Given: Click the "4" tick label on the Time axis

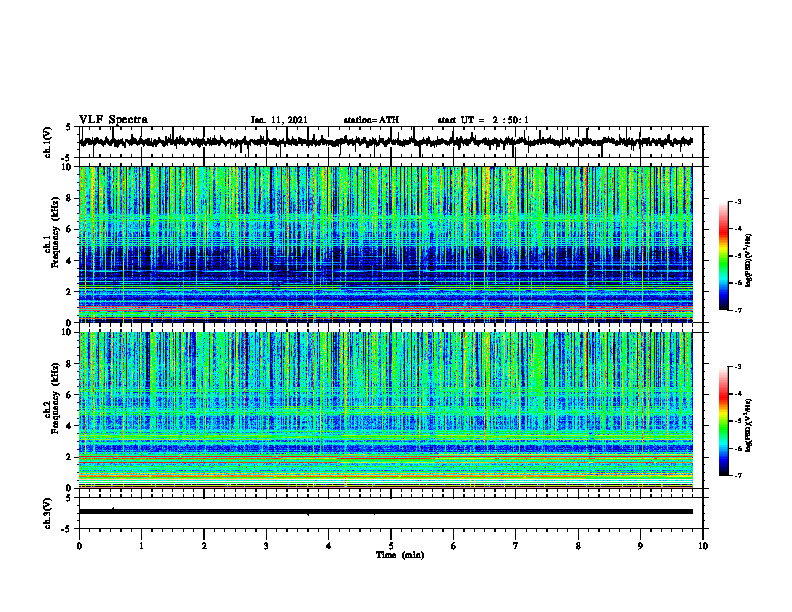Looking at the screenshot, I should pos(329,546).
